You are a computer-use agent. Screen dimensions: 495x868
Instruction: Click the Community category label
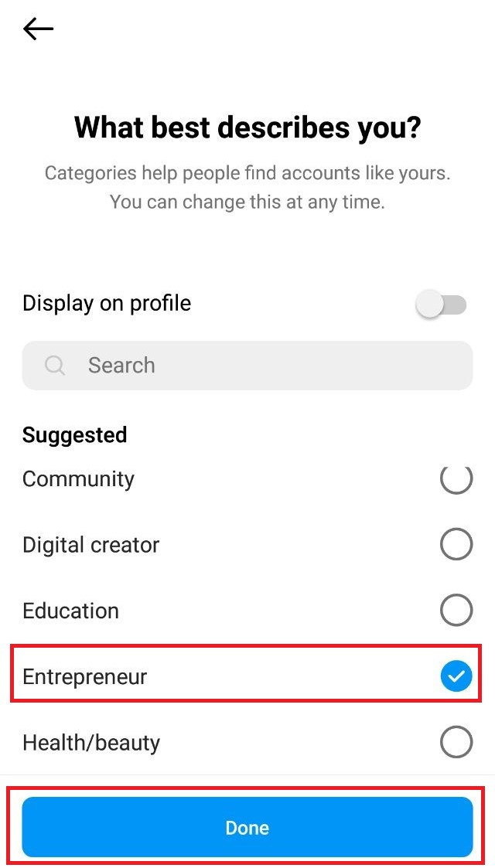tap(78, 479)
